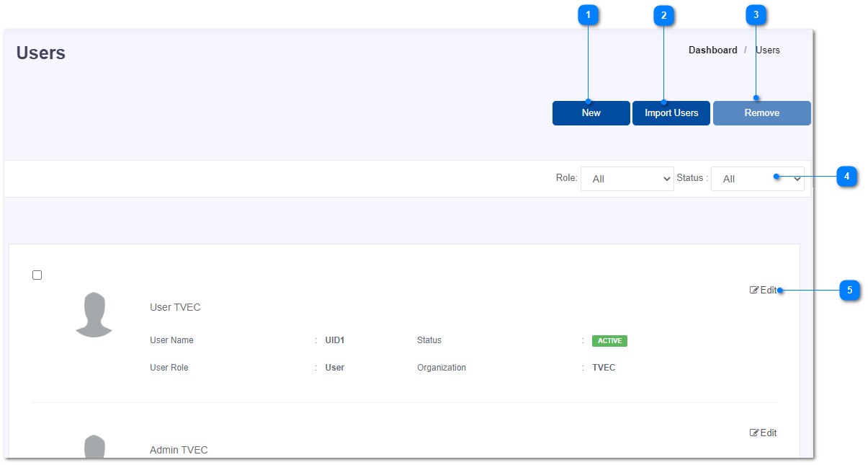Tick the checkbox for User TVEC
This screenshot has width=868, height=465.
pyautogui.click(x=37, y=275)
